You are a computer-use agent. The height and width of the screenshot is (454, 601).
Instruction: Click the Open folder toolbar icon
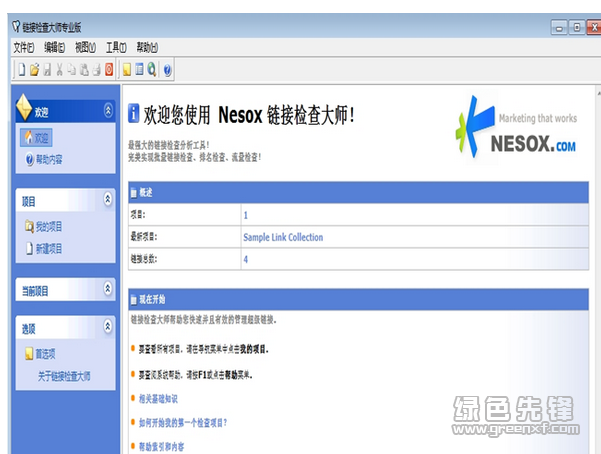(x=34, y=69)
